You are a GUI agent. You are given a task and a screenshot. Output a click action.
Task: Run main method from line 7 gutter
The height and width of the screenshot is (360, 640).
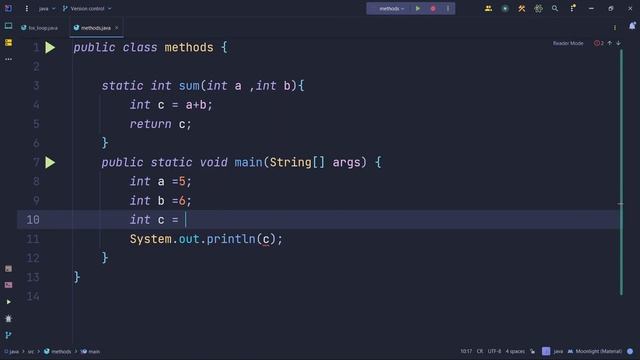tap(50, 162)
